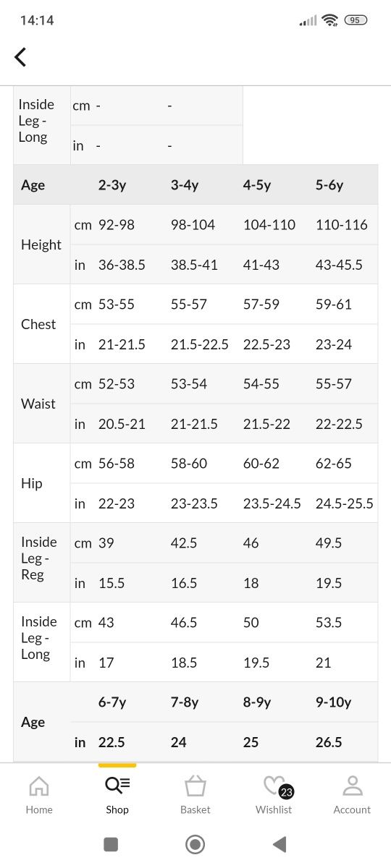Tap the wishlist count badge 23
The width and height of the screenshot is (391, 868).
tap(286, 792)
